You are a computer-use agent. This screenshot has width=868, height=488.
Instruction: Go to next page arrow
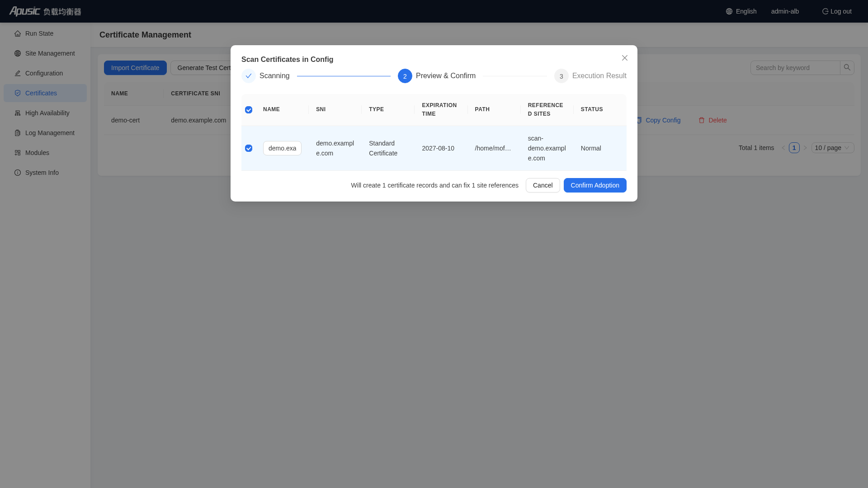805,148
